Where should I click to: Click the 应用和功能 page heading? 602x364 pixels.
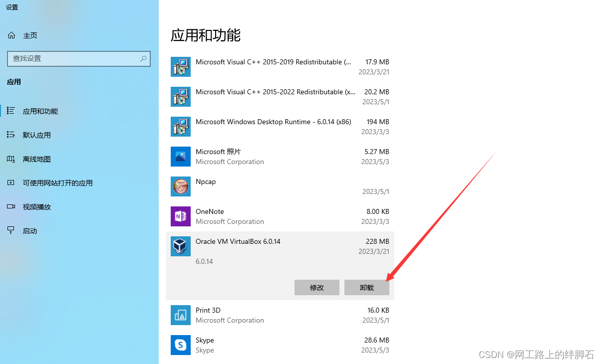[x=206, y=35]
